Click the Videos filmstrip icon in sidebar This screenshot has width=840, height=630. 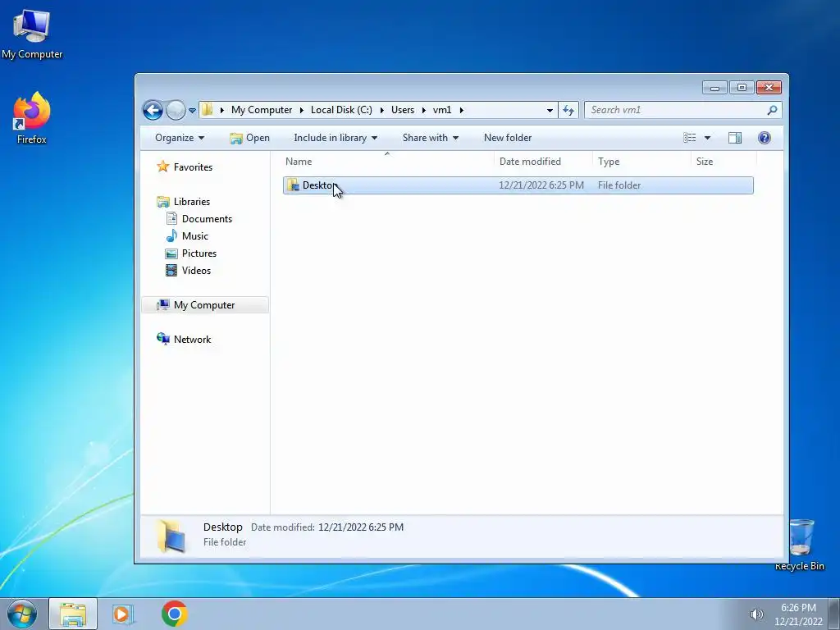171,271
